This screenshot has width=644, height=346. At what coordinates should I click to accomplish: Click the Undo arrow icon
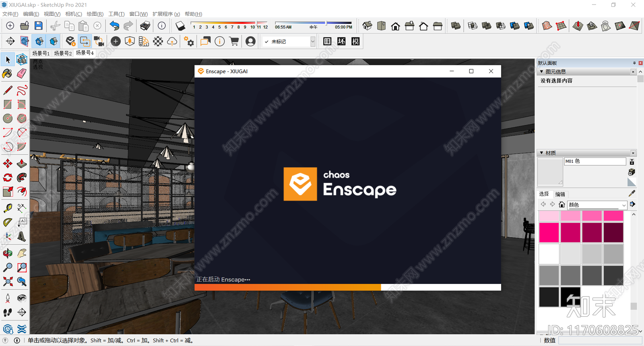tap(114, 26)
